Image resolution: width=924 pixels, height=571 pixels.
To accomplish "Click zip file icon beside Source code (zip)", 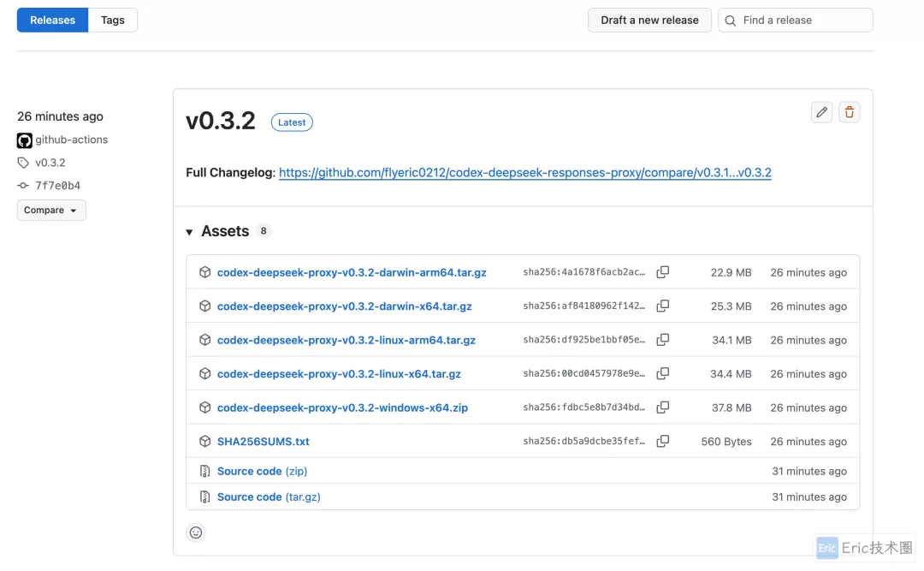I will [x=204, y=471].
